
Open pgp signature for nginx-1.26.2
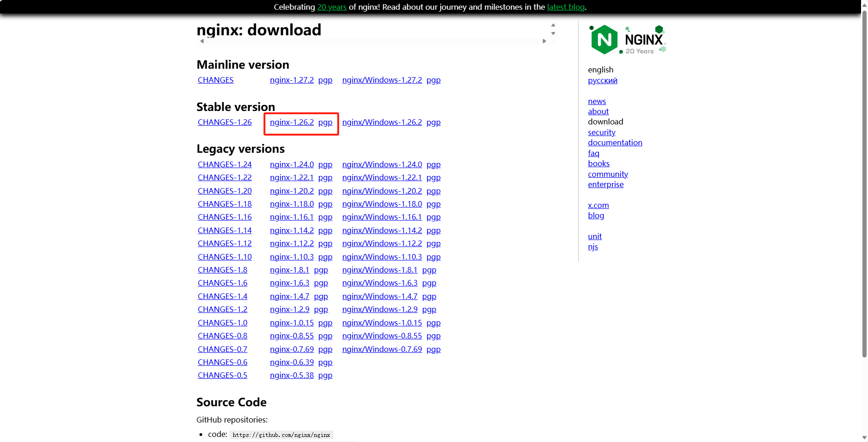coord(325,123)
